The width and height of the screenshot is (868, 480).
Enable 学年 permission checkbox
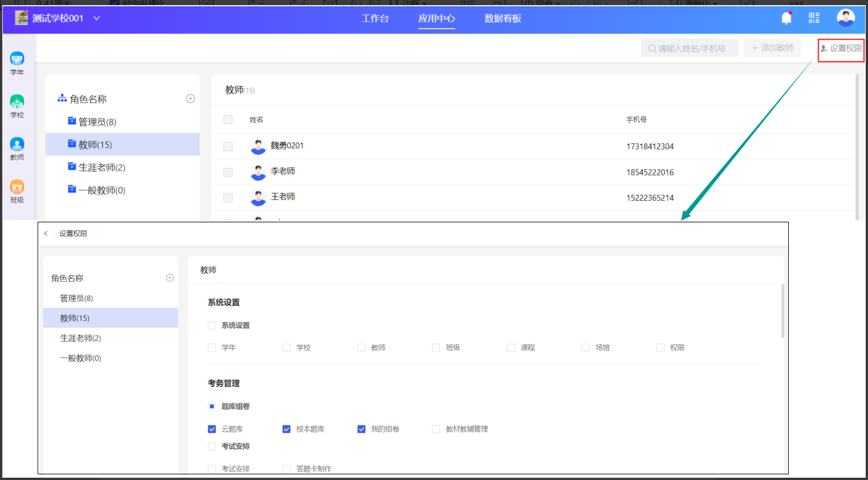tap(212, 348)
